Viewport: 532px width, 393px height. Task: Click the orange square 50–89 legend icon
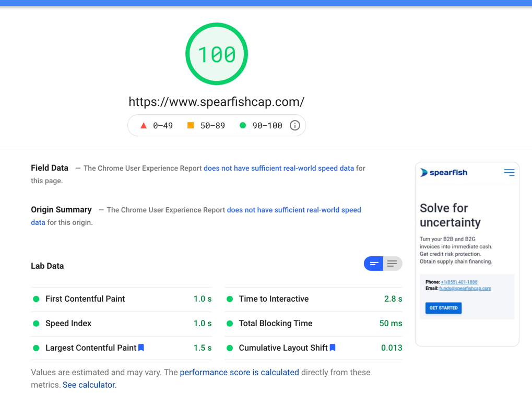[x=191, y=125]
